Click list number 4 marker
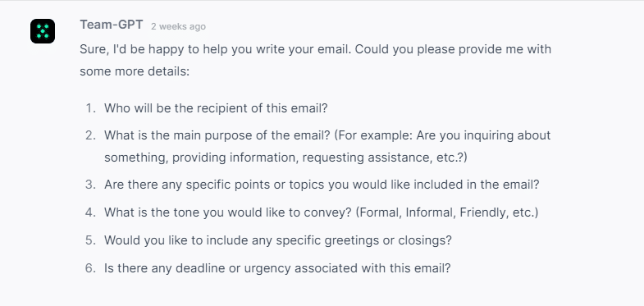 (91, 212)
